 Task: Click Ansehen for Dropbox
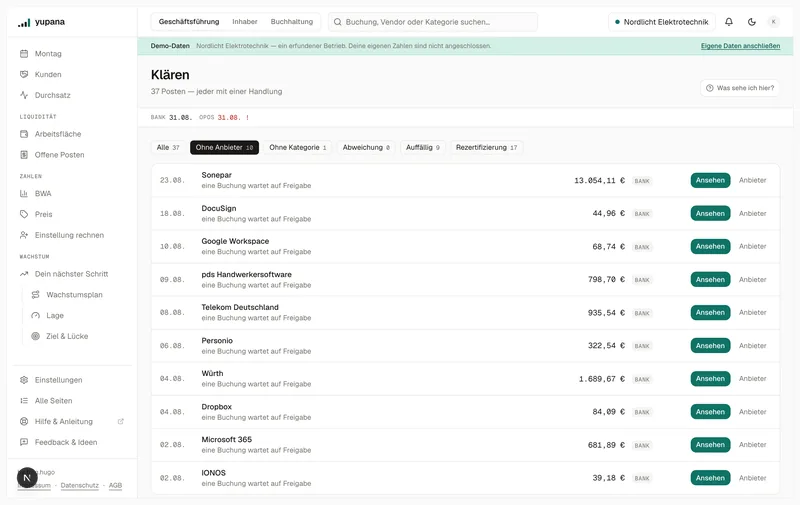tap(710, 412)
